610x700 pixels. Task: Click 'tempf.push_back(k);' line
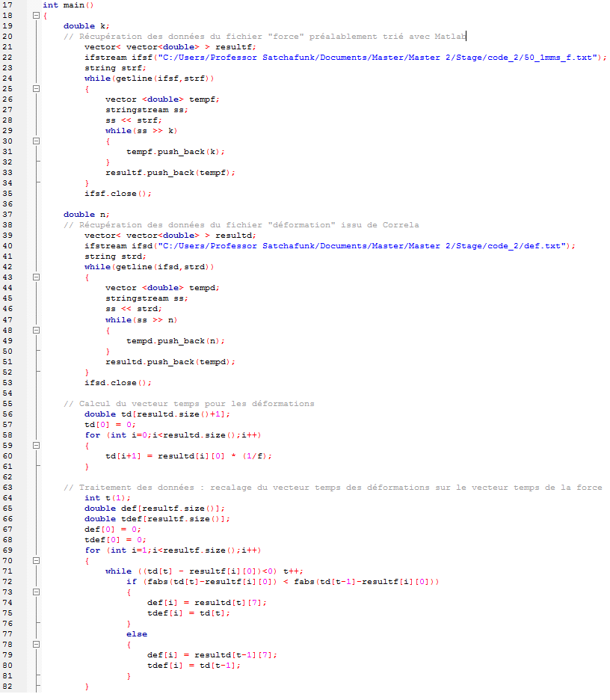[x=176, y=152]
